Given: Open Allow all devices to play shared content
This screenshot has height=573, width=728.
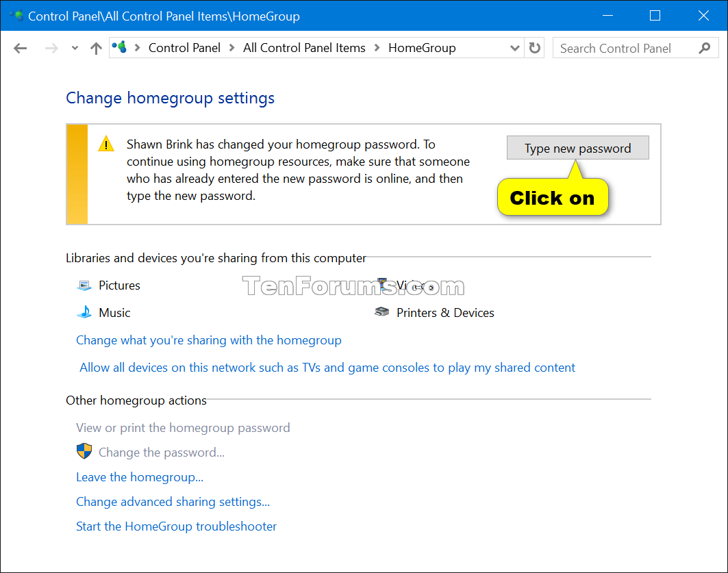Looking at the screenshot, I should (327, 368).
